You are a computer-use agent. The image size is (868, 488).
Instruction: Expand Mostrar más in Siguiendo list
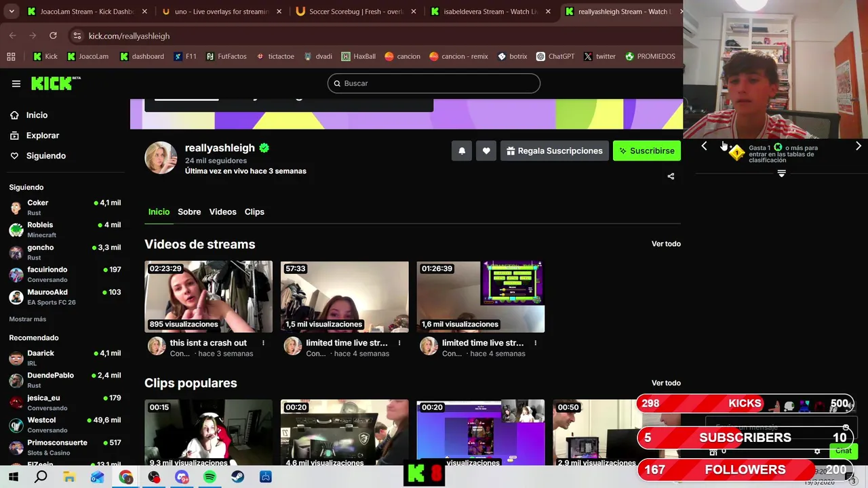[x=28, y=319]
